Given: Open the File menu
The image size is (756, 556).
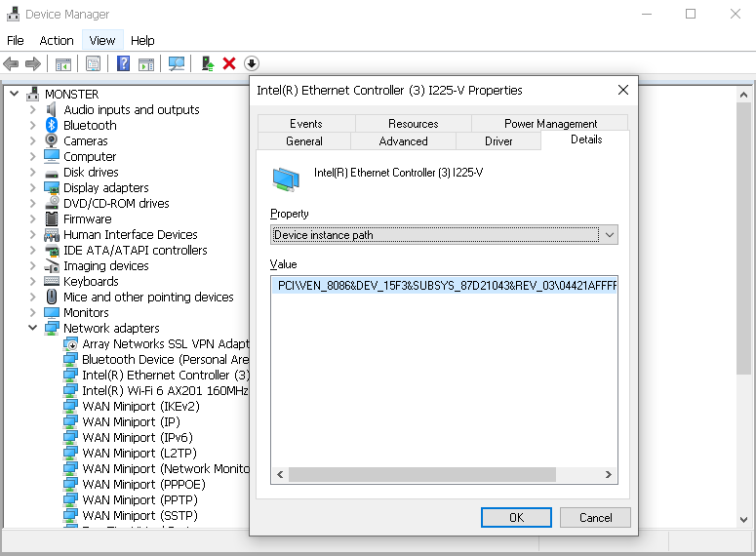Looking at the screenshot, I should pyautogui.click(x=16, y=41).
